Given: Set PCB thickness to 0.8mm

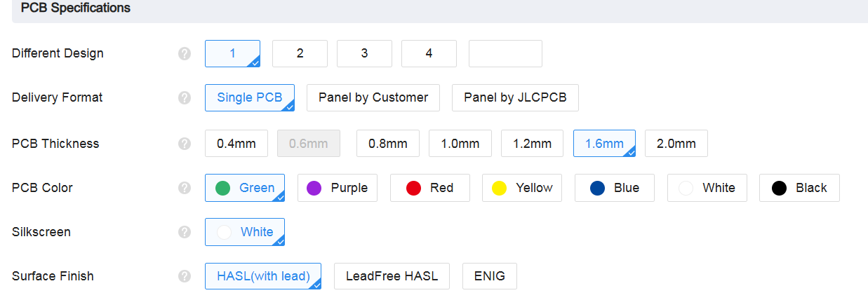Looking at the screenshot, I should click(388, 144).
